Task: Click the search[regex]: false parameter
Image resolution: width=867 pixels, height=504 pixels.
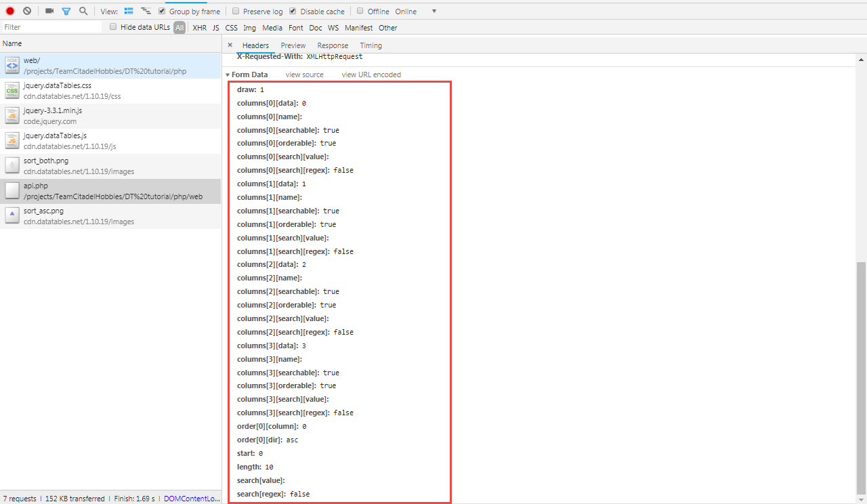Action: click(x=274, y=494)
